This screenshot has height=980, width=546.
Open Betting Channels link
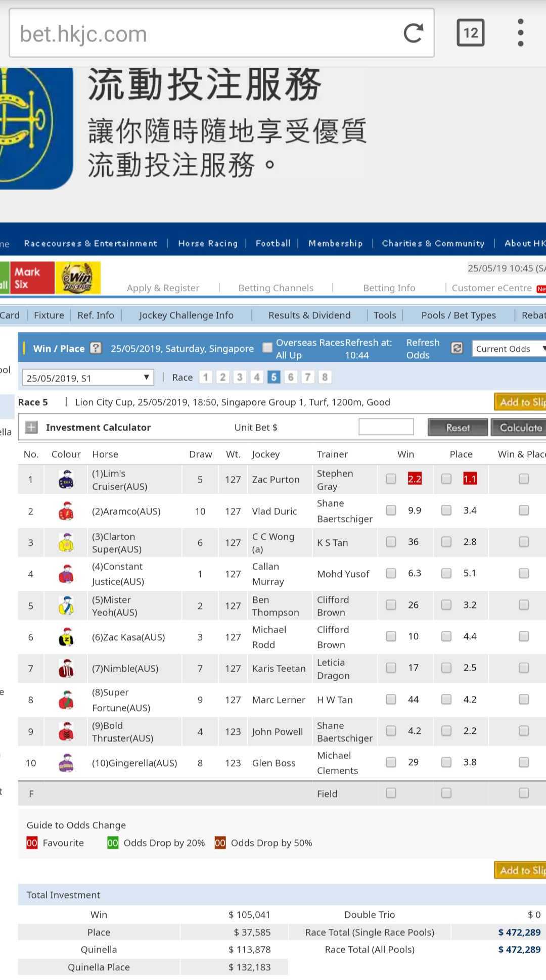(276, 288)
